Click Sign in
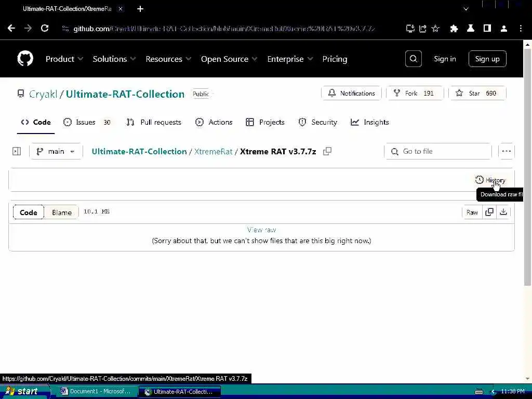Image resolution: width=532 pixels, height=399 pixels. [445, 59]
